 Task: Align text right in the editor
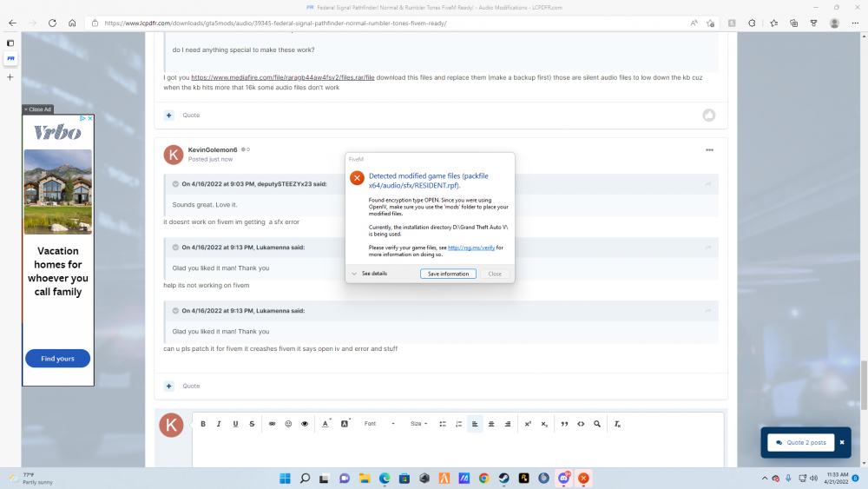coord(508,424)
